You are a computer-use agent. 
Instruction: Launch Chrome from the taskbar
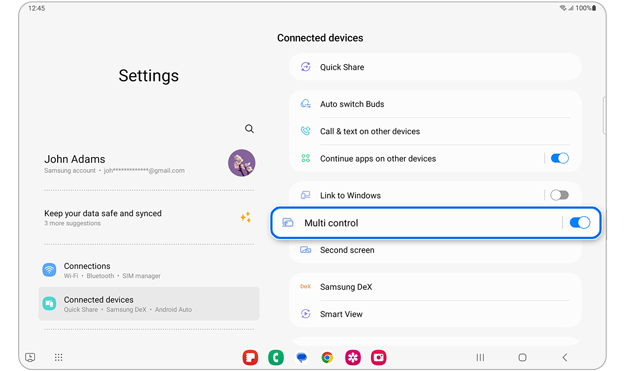click(x=327, y=357)
